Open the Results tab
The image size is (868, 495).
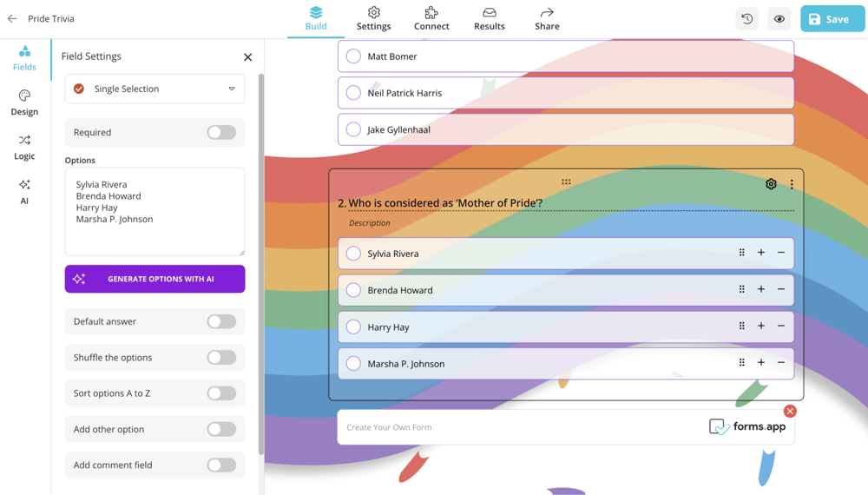pyautogui.click(x=489, y=19)
